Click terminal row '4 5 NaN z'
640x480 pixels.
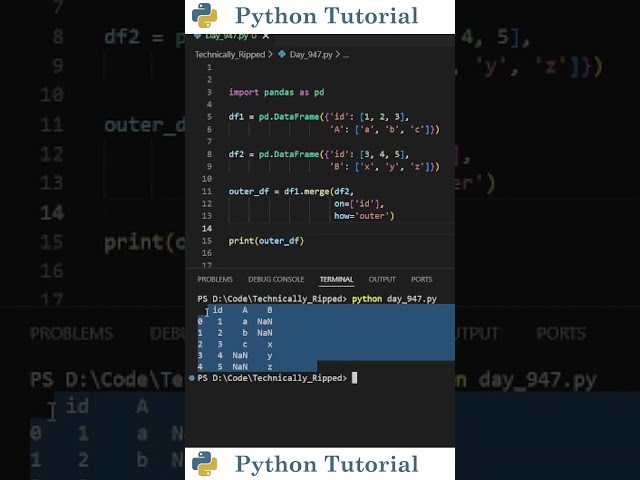pos(235,367)
